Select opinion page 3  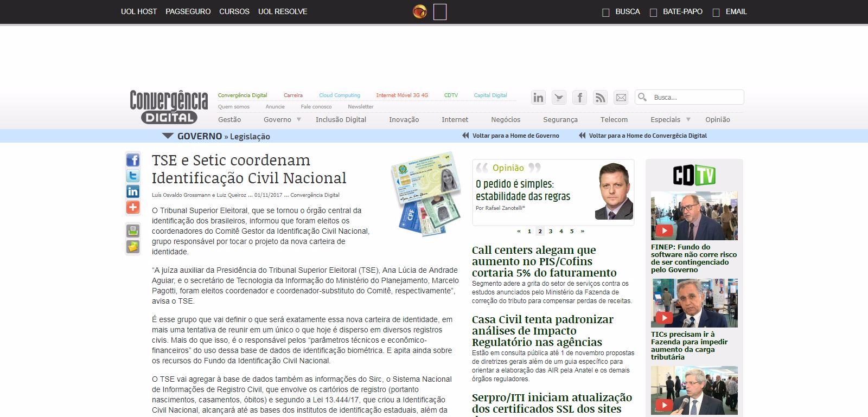[x=551, y=231]
